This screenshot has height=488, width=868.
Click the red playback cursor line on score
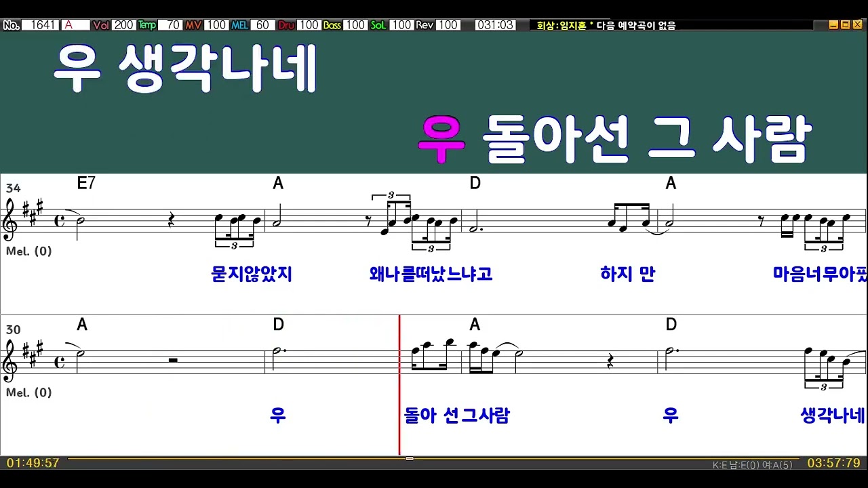[x=399, y=384]
